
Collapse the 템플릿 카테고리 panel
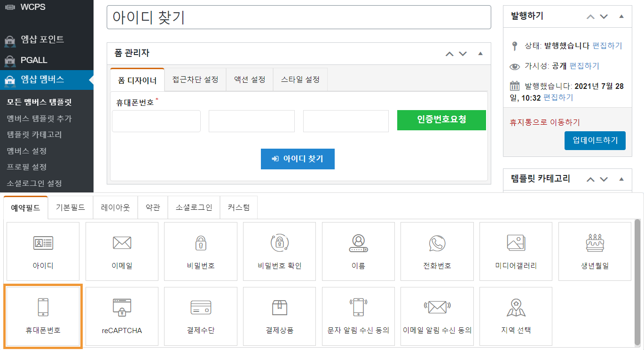point(621,179)
